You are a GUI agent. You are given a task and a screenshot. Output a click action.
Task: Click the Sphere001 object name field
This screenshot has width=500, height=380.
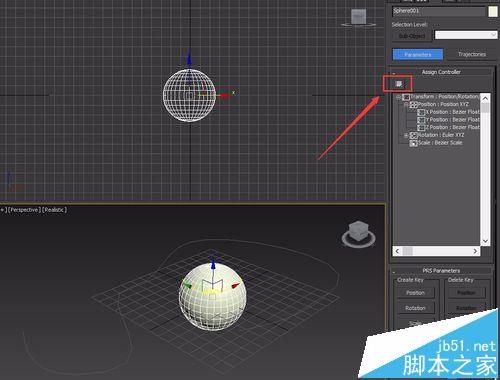pyautogui.click(x=439, y=11)
